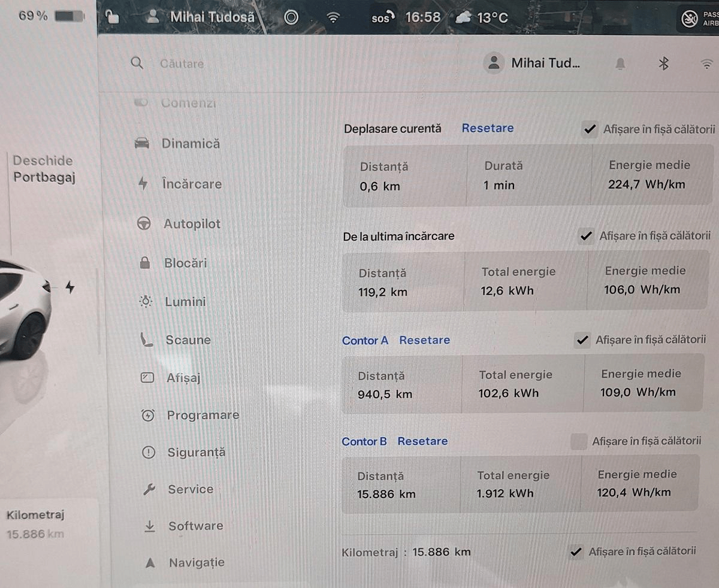Tap the lock icon in status bar
719x588 pixels.
pyautogui.click(x=111, y=17)
